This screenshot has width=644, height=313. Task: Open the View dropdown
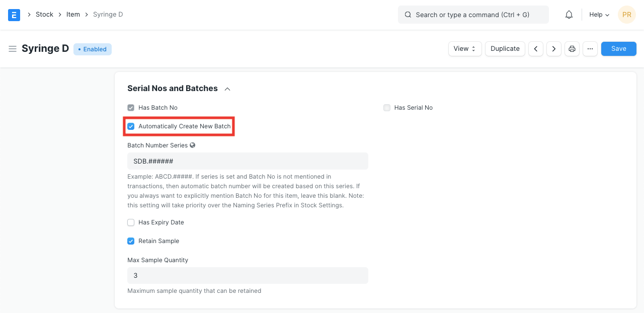[x=465, y=49]
